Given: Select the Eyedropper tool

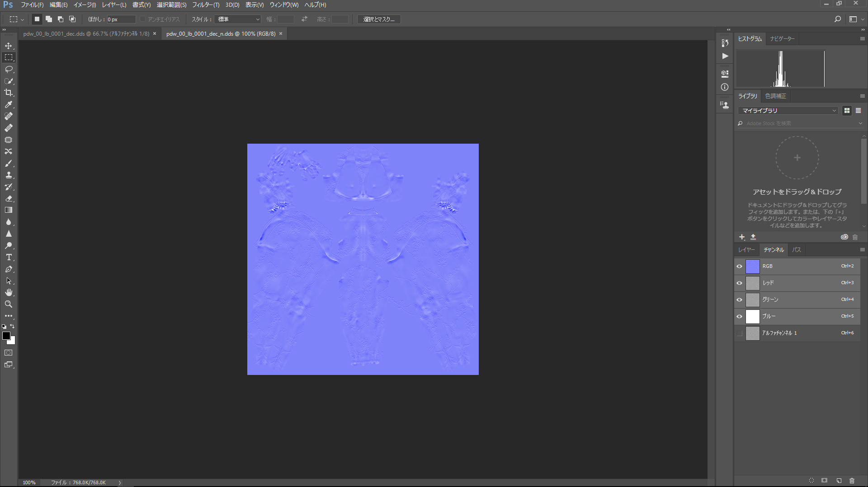Looking at the screenshot, I should coord(9,104).
